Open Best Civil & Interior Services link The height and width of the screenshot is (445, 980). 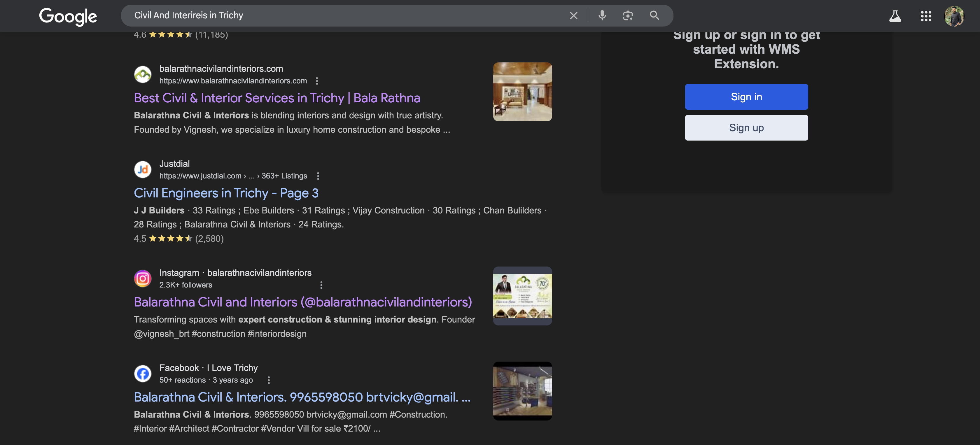pos(276,98)
